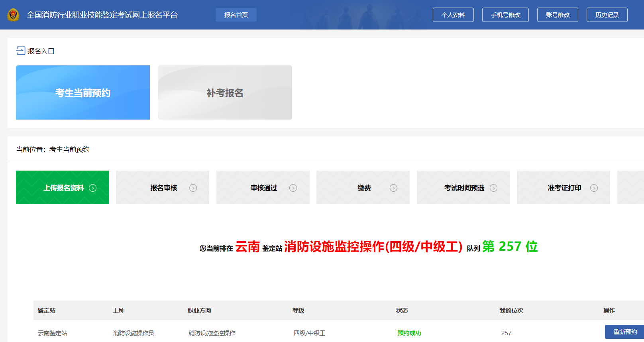
Task: Click arrow icon on 考试时间预选 step
Action: (493, 188)
